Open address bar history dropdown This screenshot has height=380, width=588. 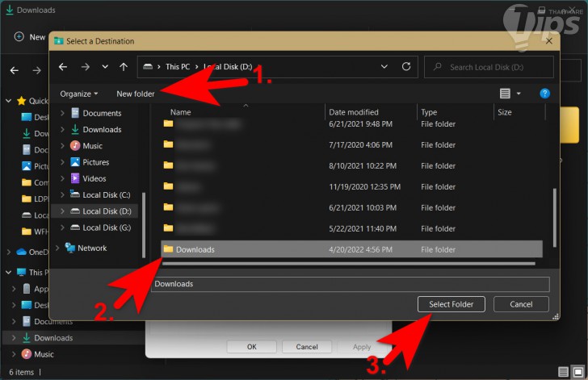tap(384, 67)
